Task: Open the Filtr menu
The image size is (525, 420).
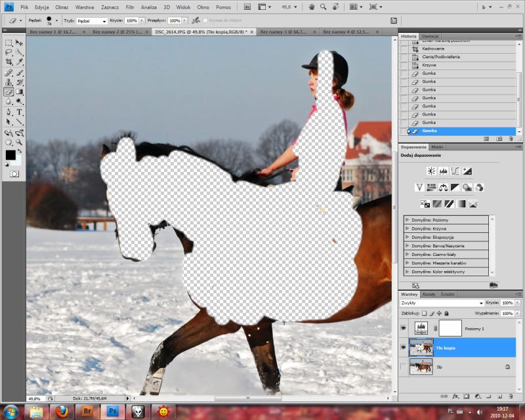Action: point(130,7)
